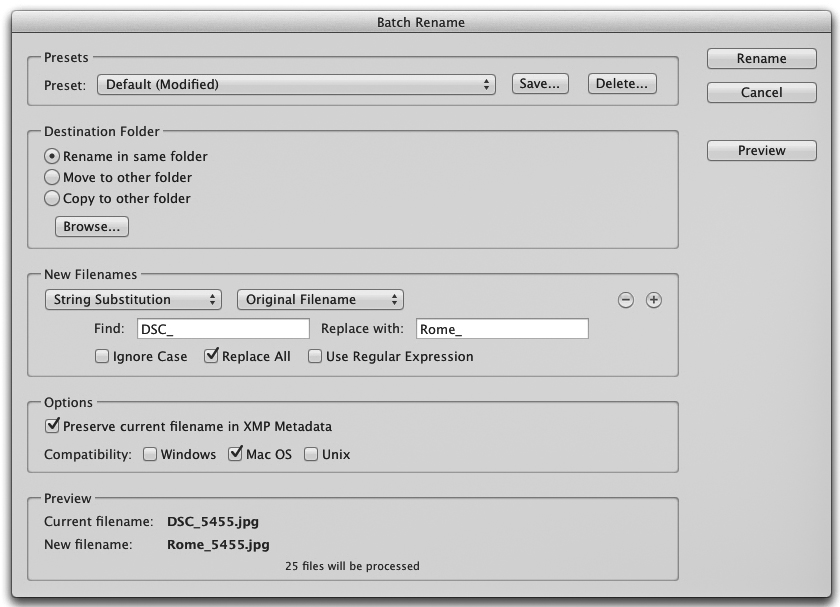Browse for a destination folder
The height and width of the screenshot is (607, 840).
[x=92, y=227]
